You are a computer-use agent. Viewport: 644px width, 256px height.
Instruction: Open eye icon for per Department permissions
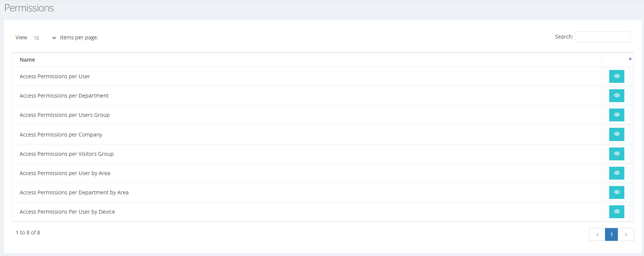(x=616, y=96)
